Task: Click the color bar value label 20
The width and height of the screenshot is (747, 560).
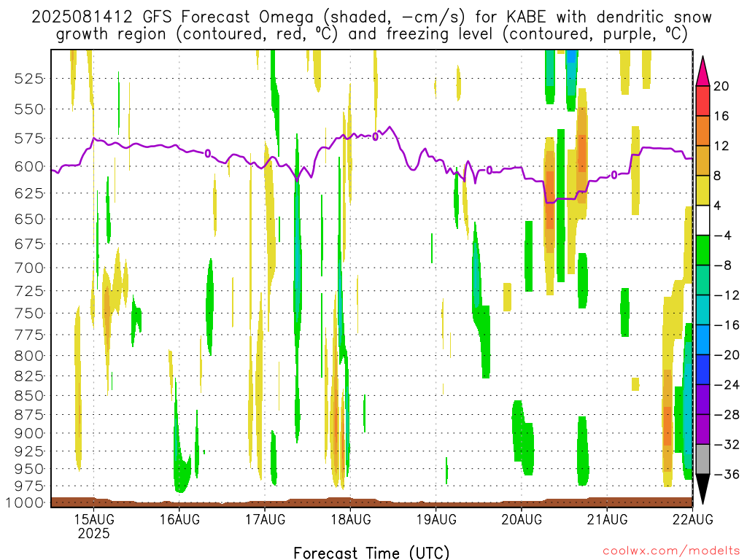Action: pos(721,86)
